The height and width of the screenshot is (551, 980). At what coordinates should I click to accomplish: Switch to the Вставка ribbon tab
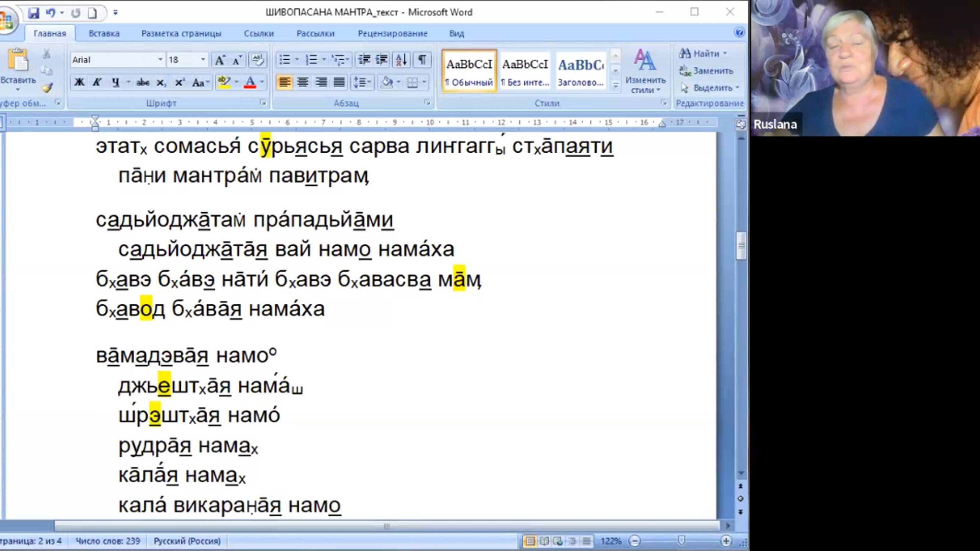coord(104,34)
